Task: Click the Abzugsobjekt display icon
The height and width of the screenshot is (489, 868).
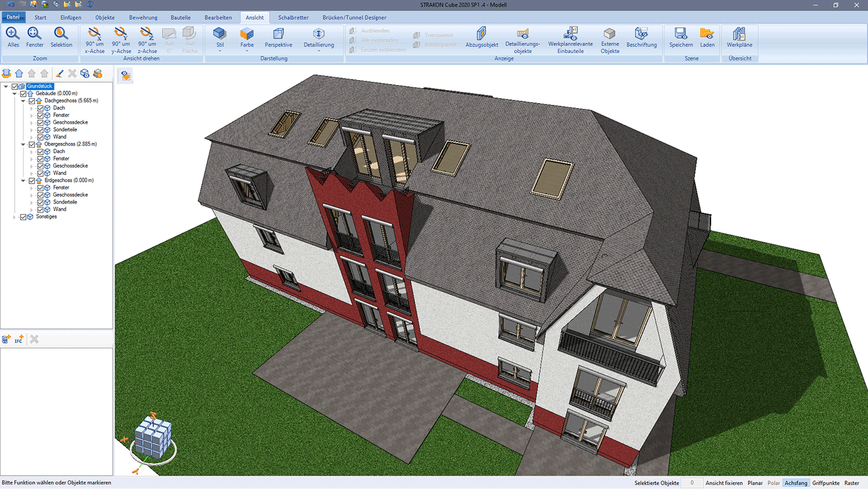Action: click(x=482, y=36)
